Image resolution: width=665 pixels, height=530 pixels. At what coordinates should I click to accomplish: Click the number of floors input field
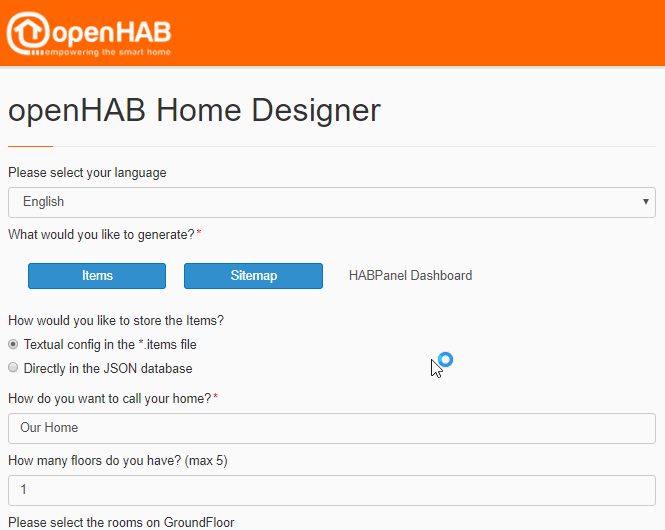click(x=332, y=490)
